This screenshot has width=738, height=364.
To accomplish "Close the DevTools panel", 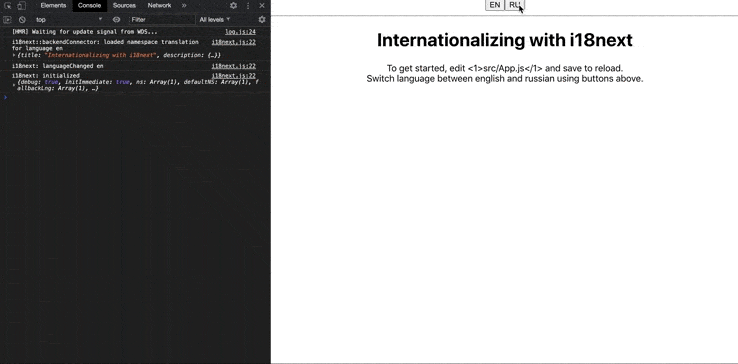I will click(x=262, y=6).
